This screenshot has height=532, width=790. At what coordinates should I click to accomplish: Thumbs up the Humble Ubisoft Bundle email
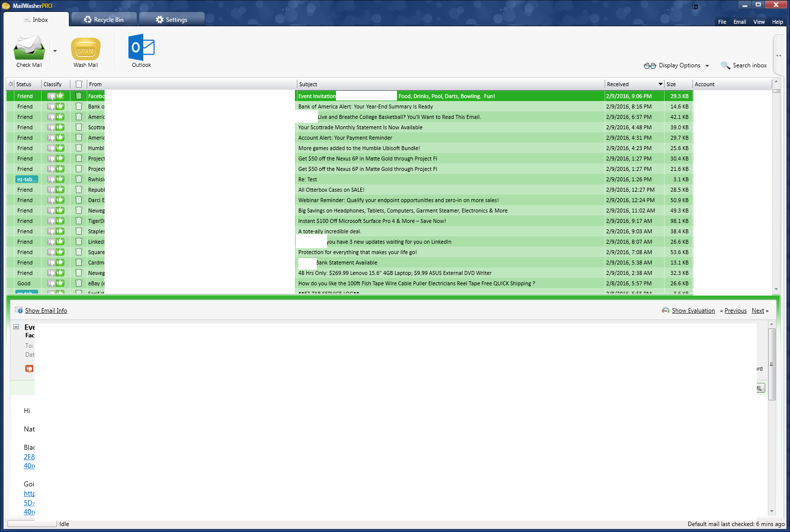[60, 148]
